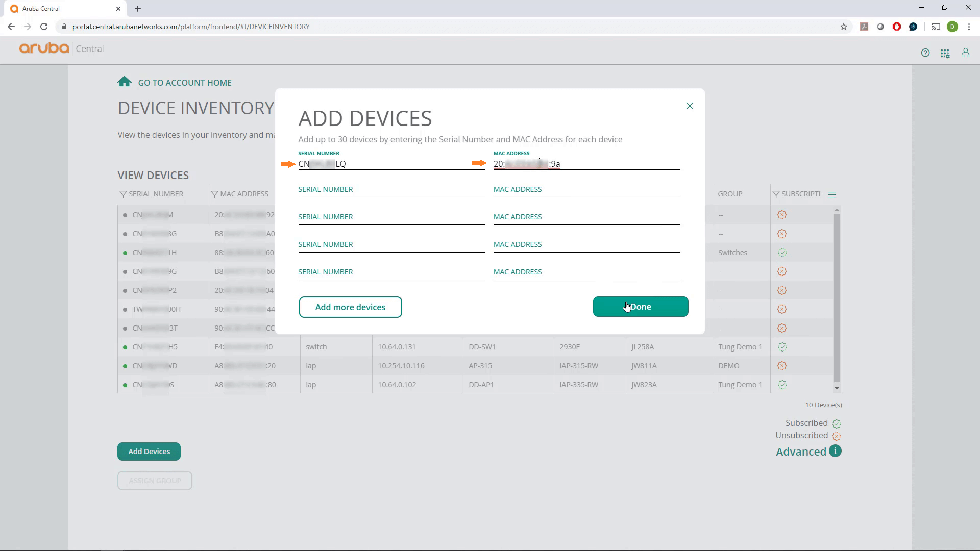Click the Cast icon in the browser toolbar
This screenshot has height=551, width=980.
(936, 26)
